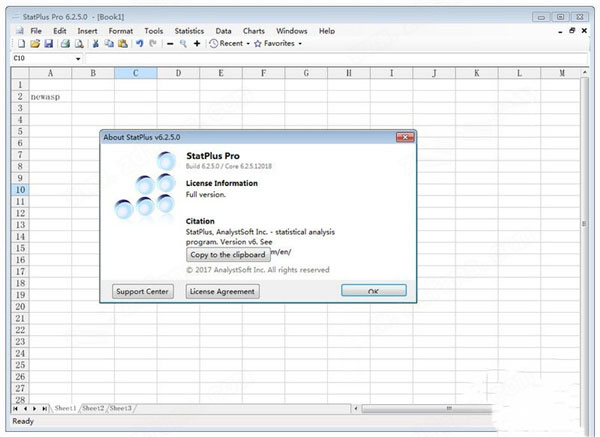Select column C header
This screenshot has height=437, width=600.
point(135,73)
